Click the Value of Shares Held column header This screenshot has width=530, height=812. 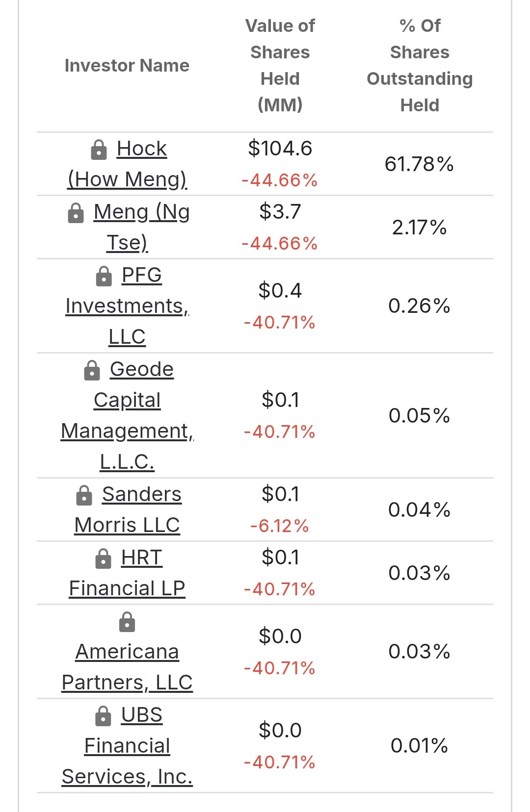point(280,65)
